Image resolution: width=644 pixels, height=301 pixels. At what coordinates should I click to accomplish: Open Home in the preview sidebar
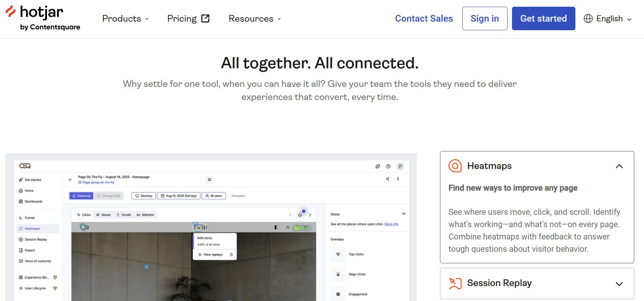pos(26,191)
